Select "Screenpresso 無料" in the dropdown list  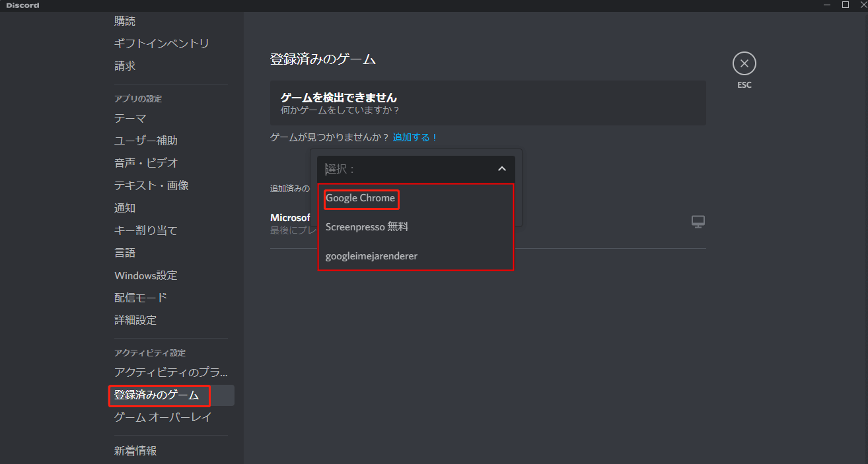pos(367,226)
